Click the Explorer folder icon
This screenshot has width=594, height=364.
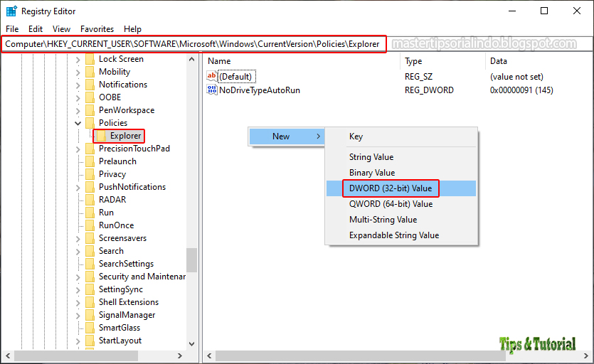tap(101, 136)
